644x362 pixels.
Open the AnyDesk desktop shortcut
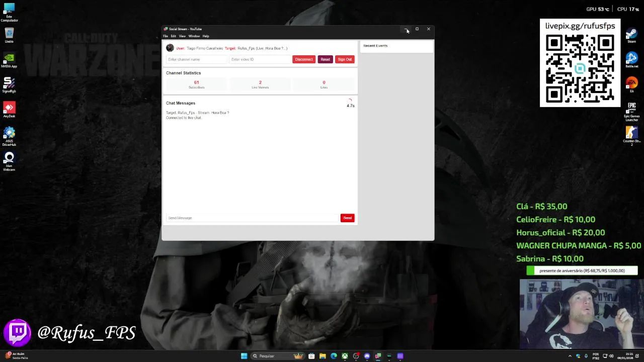pos(9,110)
